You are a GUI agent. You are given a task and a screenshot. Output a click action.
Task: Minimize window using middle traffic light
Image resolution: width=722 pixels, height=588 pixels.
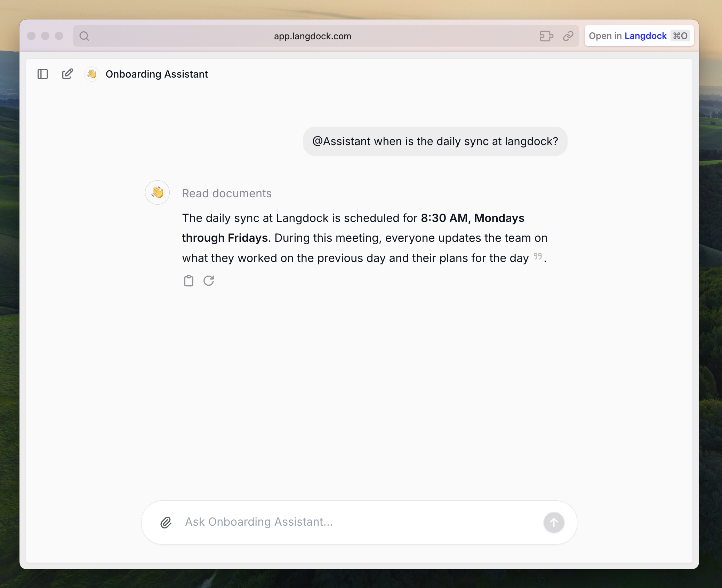(45, 36)
